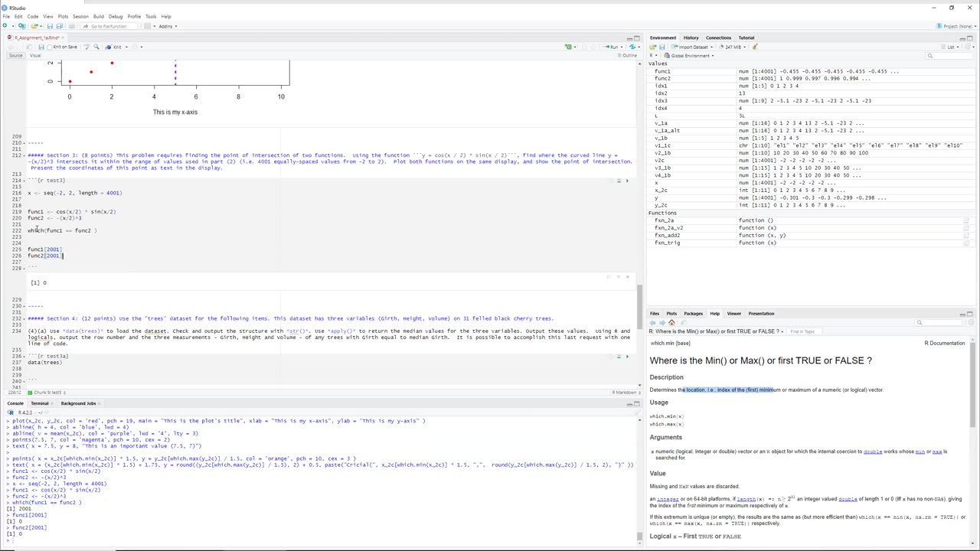Click the Find in Topic field
The height and width of the screenshot is (551, 980).
point(805,331)
